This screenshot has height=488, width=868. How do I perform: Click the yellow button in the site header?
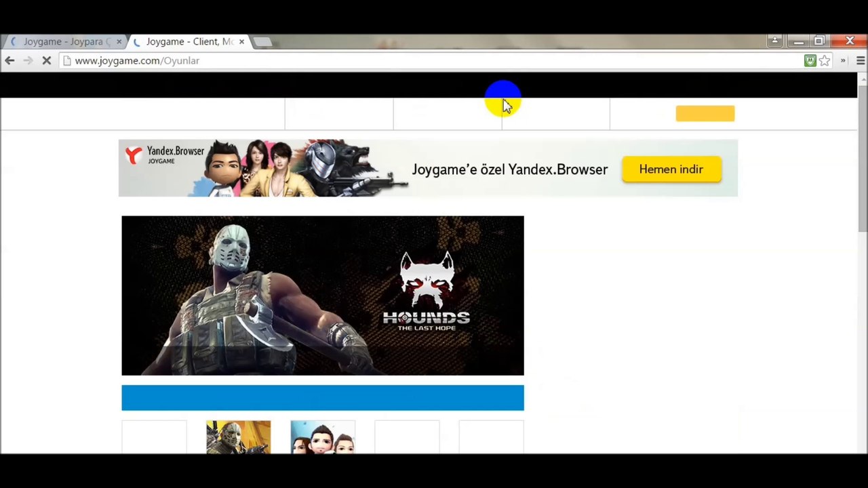705,113
